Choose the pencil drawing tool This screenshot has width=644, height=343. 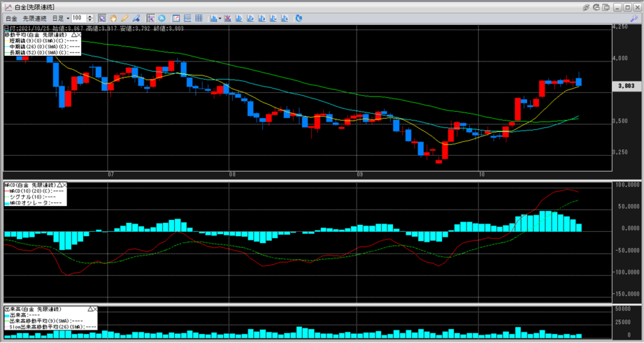125,18
